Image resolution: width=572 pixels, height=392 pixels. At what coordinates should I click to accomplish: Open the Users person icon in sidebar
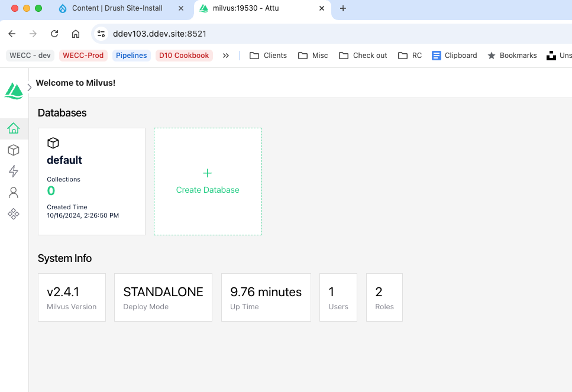(x=14, y=193)
